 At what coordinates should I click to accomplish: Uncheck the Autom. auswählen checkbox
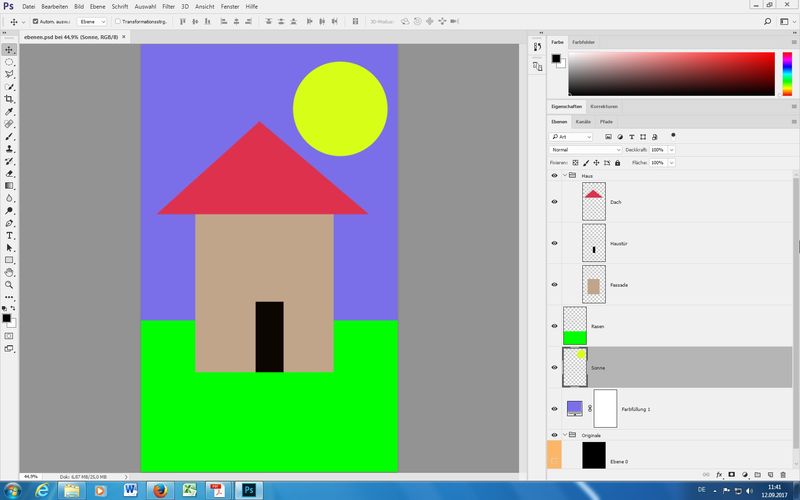(x=36, y=21)
